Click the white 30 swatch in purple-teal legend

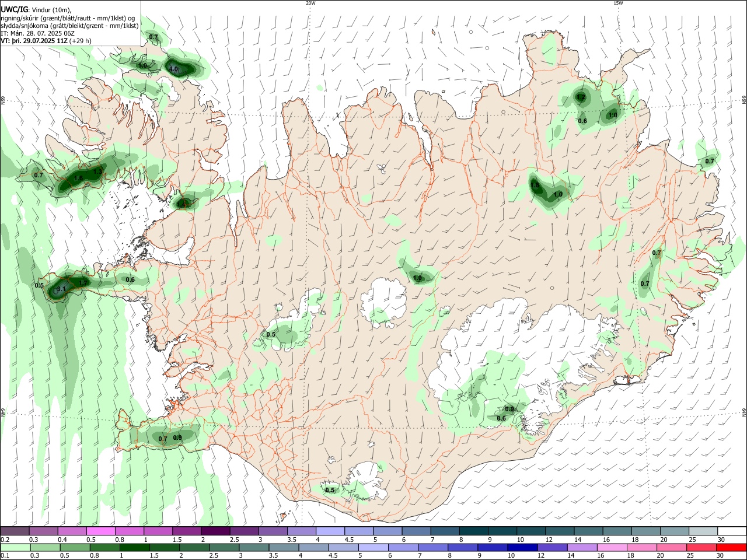pyautogui.click(x=731, y=531)
